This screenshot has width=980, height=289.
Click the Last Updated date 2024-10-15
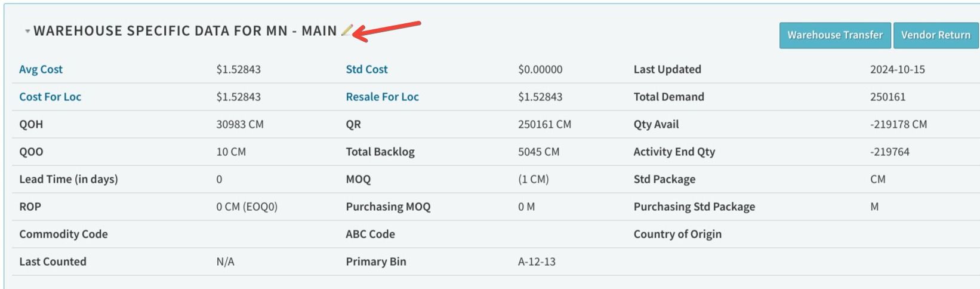897,69
